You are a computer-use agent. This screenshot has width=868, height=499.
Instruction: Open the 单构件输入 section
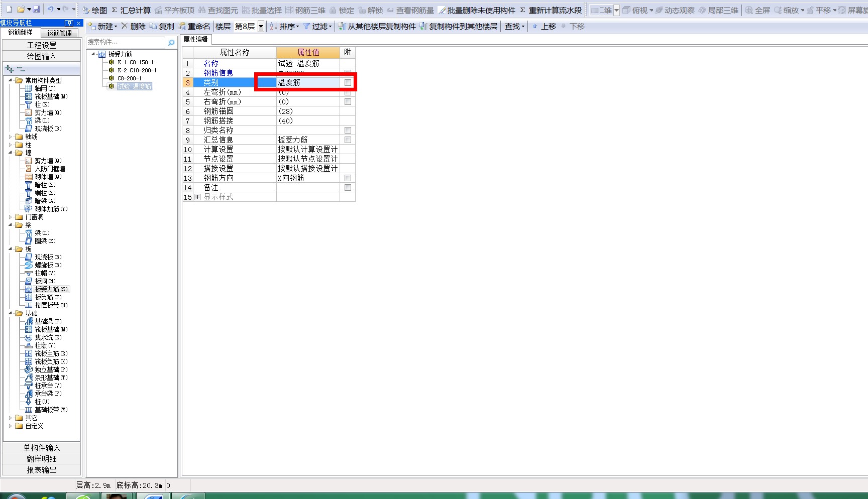tap(42, 448)
